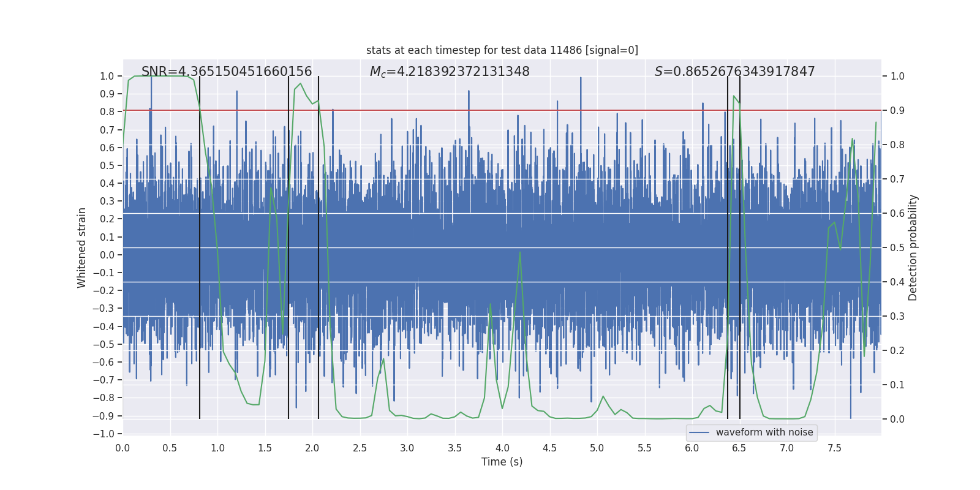This screenshot has width=980, height=490.
Task: Click right axis tick label 0.5
Action: point(897,247)
